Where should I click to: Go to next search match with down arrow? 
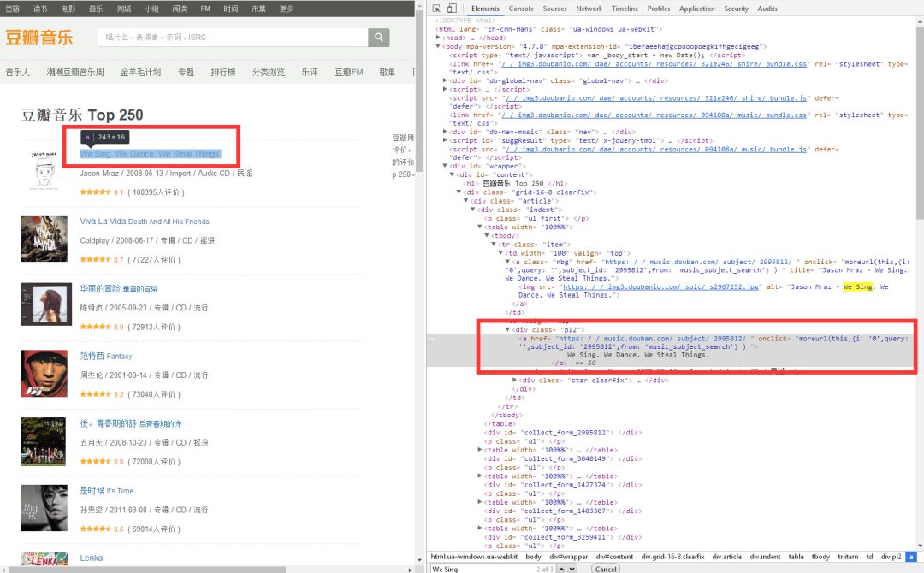pyautogui.click(x=572, y=569)
